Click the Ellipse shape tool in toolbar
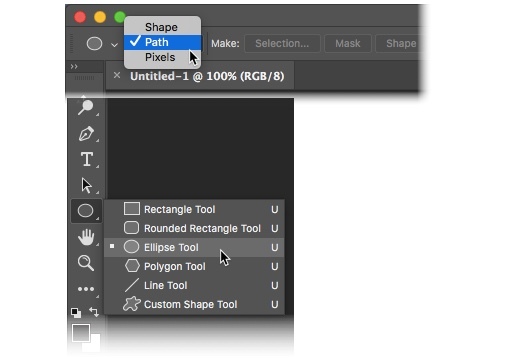Image resolution: width=527 pixels, height=361 pixels. tap(85, 211)
